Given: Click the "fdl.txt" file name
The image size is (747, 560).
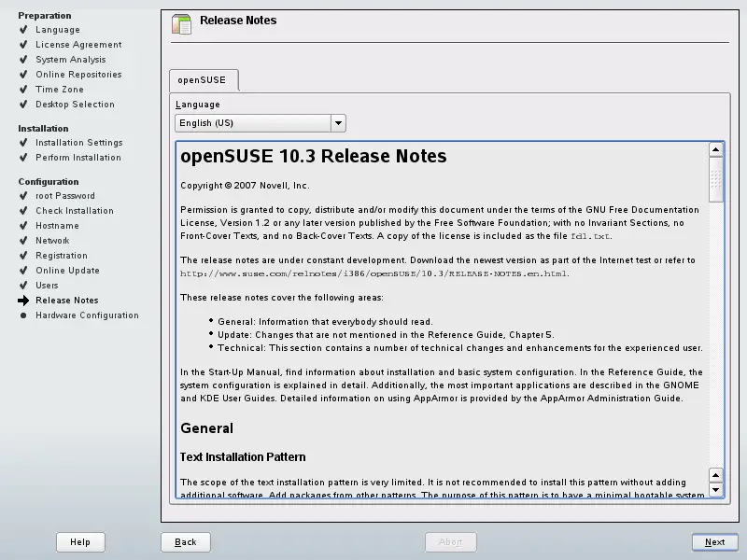Looking at the screenshot, I should coord(590,236).
